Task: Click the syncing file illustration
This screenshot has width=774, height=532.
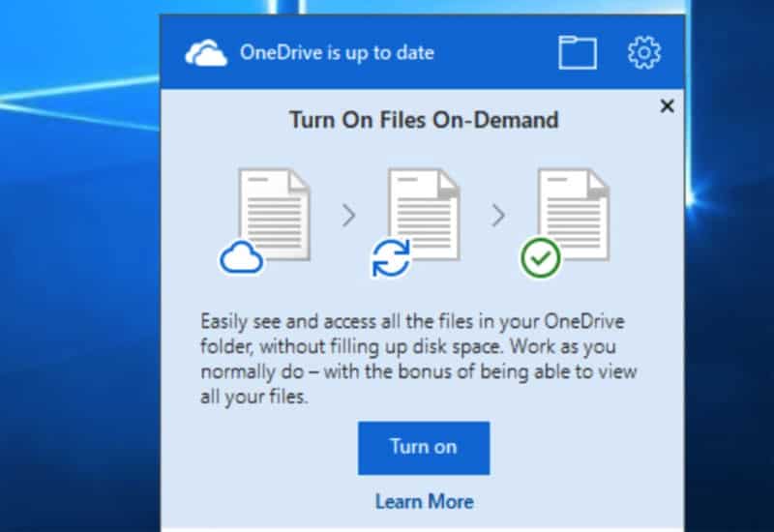Action: click(x=416, y=222)
